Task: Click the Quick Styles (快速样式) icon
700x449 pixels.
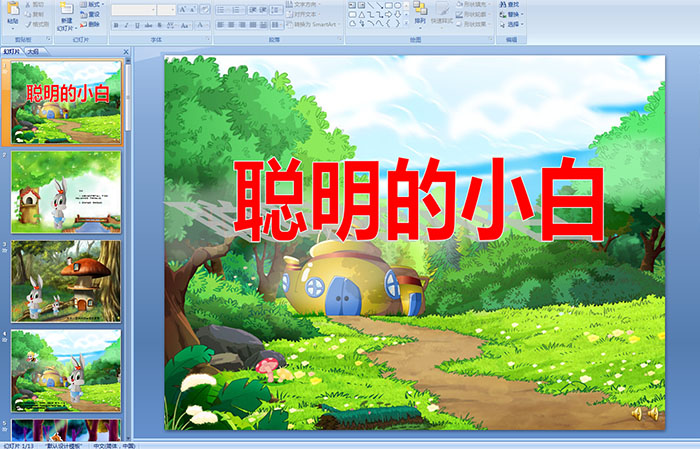Action: 442,9
